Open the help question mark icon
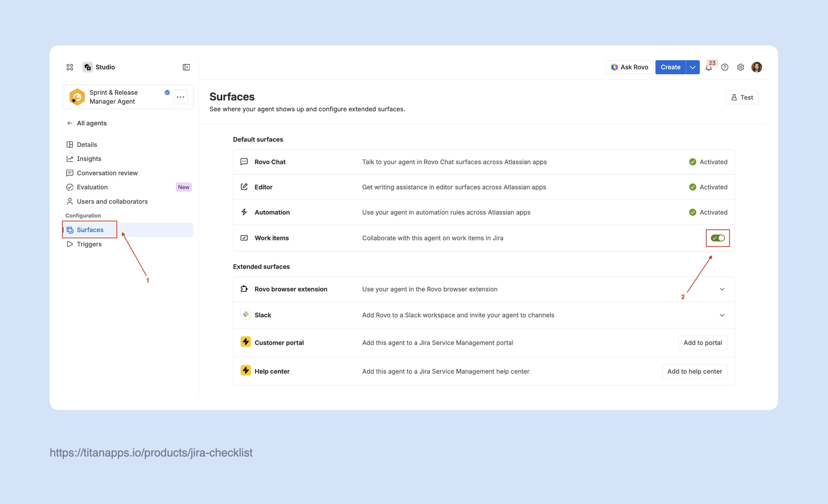The height and width of the screenshot is (504, 828). pyautogui.click(x=724, y=67)
